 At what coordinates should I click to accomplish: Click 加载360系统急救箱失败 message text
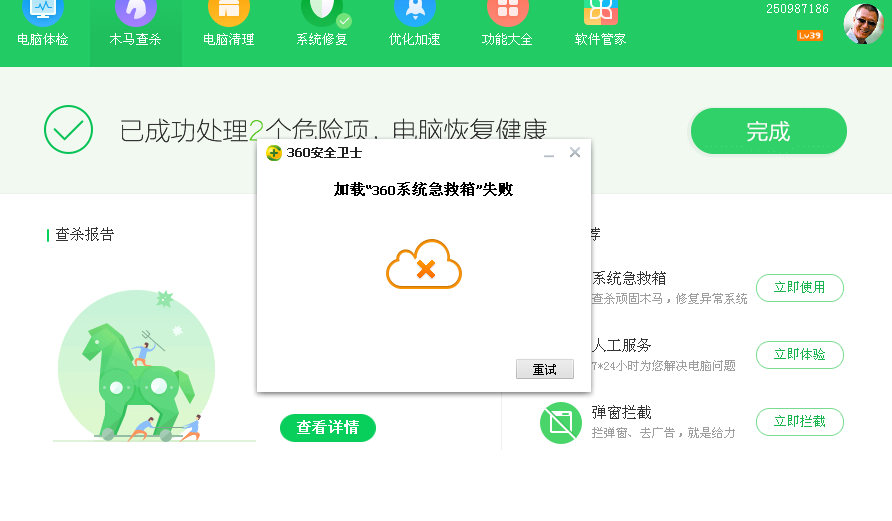423,189
